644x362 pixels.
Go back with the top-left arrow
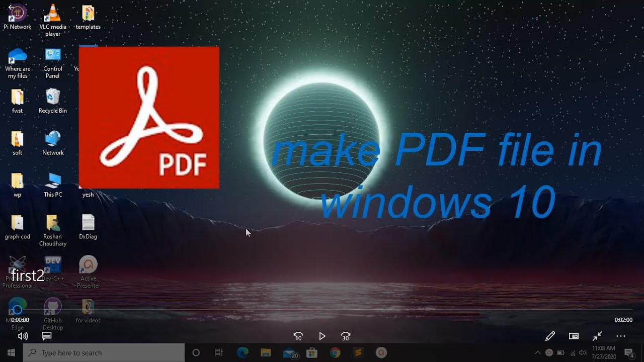[12, 7]
